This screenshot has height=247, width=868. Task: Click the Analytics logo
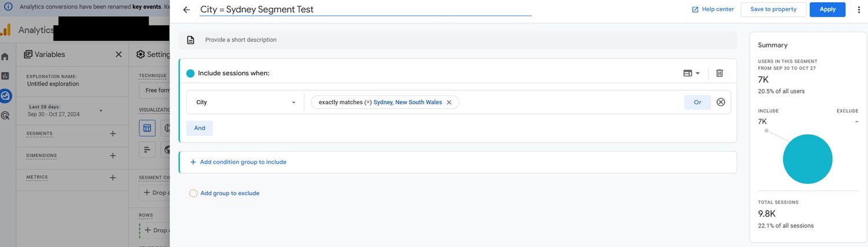tap(6, 30)
